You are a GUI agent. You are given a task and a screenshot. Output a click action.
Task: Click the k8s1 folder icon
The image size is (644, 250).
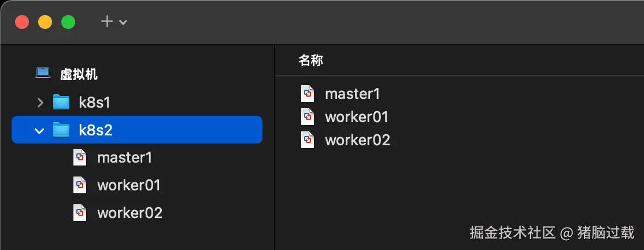point(61,102)
